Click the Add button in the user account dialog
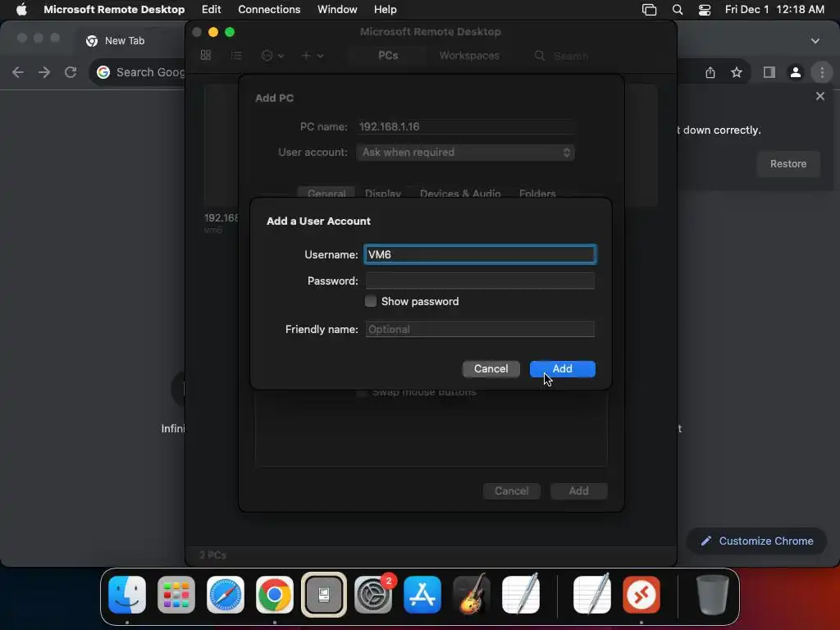 (x=562, y=368)
